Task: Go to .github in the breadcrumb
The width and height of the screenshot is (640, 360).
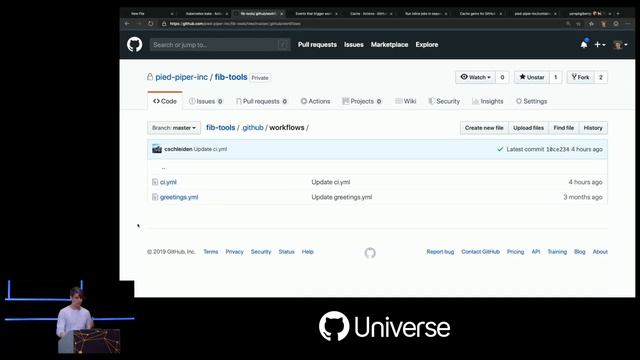Action: pyautogui.click(x=252, y=127)
